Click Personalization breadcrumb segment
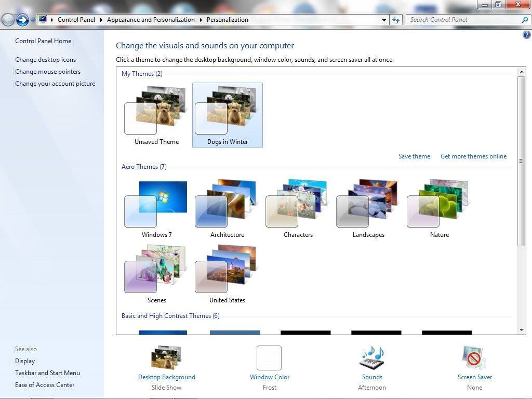The height and width of the screenshot is (399, 532). [228, 20]
